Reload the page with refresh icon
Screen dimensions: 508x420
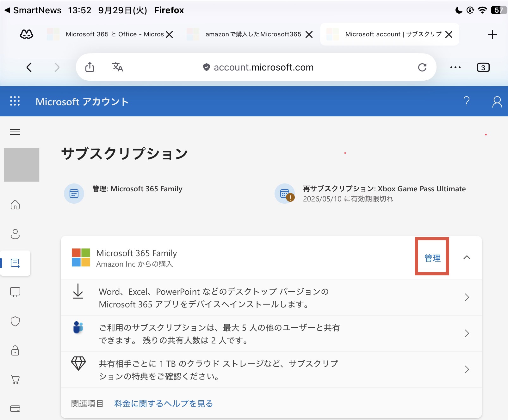(x=422, y=67)
